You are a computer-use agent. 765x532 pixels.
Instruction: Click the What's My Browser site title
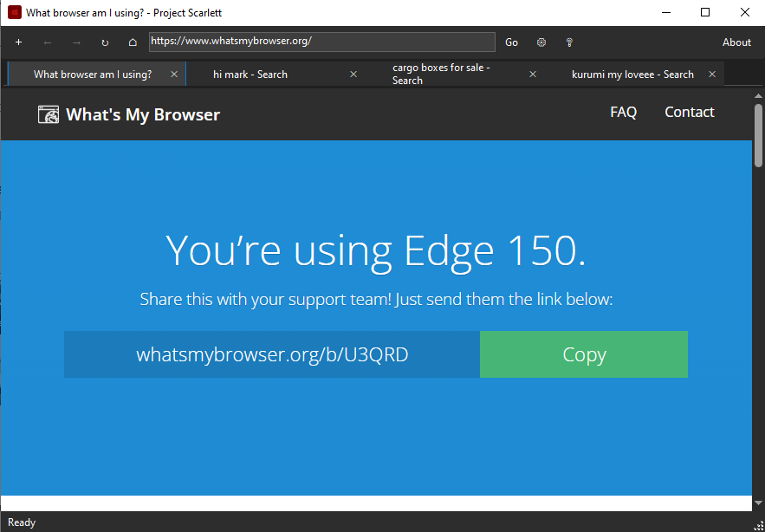tap(143, 114)
